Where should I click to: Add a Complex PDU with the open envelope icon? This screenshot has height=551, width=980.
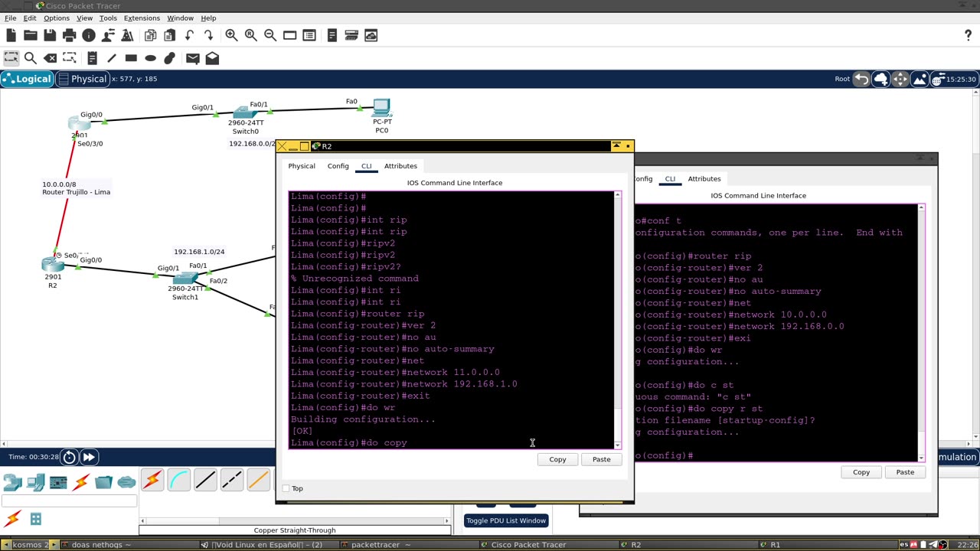click(212, 58)
